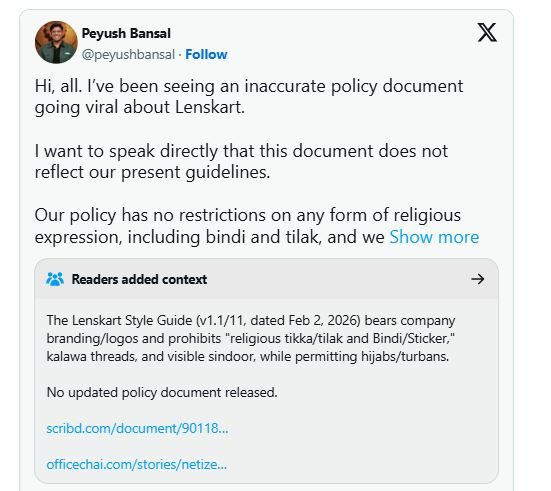Open note details via right arrow icon
This screenshot has width=551, height=491.
point(478,279)
